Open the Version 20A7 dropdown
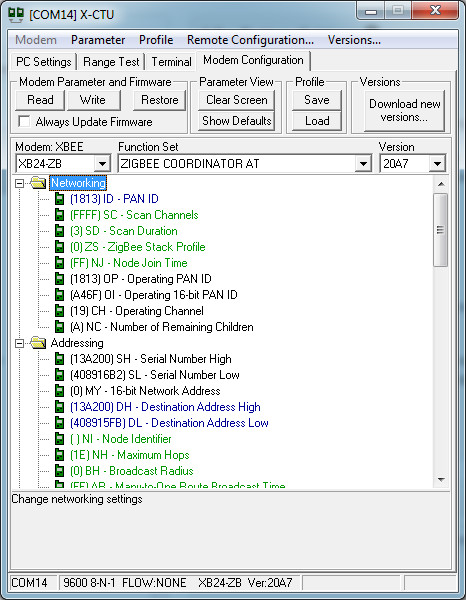Viewport: 466px width, 600px height. tap(437, 164)
